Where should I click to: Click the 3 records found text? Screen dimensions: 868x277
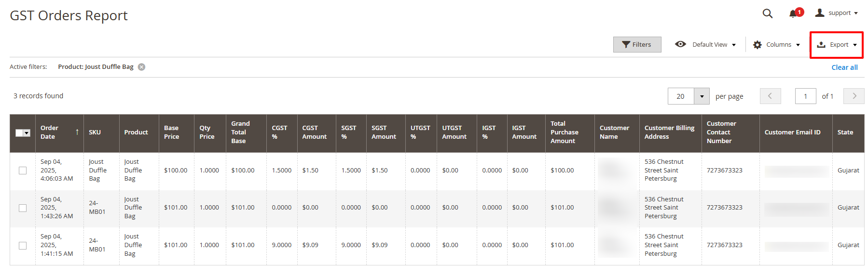tap(38, 96)
